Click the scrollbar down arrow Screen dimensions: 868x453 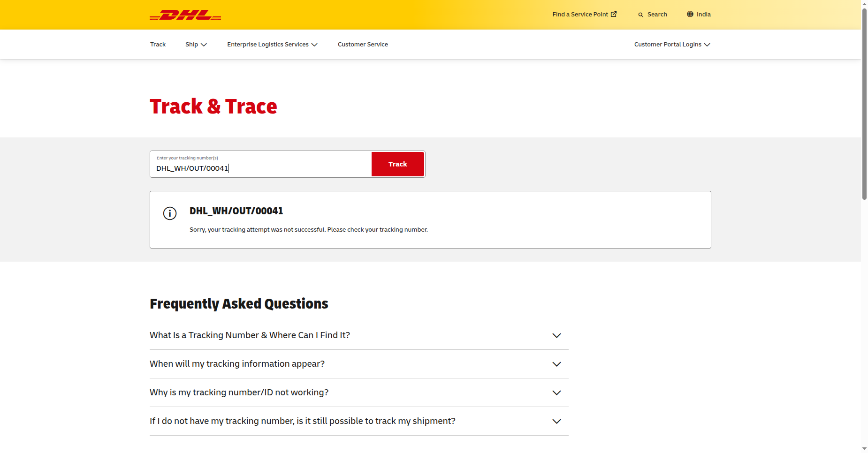[864, 449]
